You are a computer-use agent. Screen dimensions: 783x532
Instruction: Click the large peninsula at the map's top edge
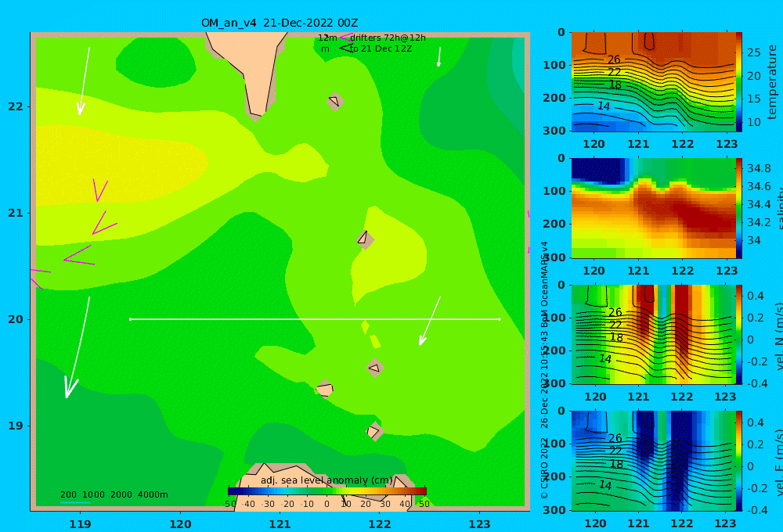pos(252,70)
